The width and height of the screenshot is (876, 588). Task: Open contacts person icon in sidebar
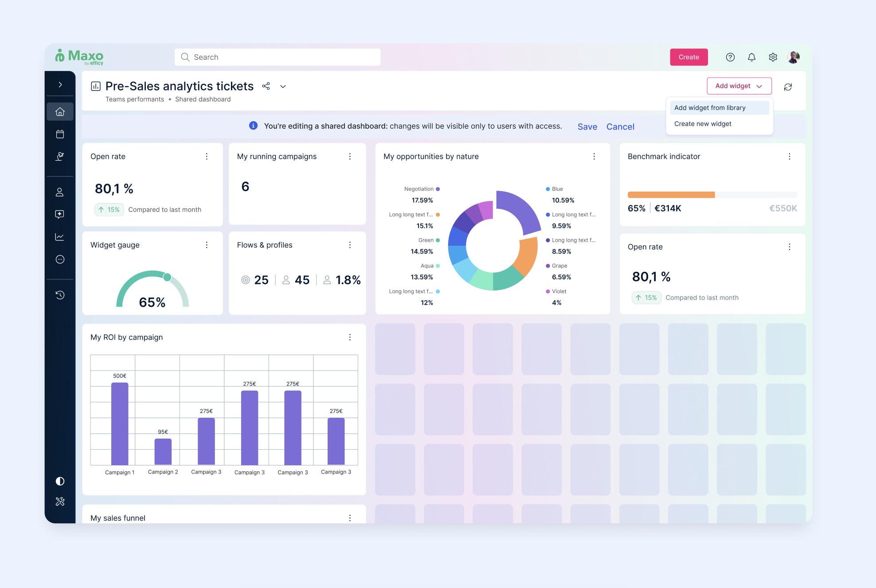60,192
